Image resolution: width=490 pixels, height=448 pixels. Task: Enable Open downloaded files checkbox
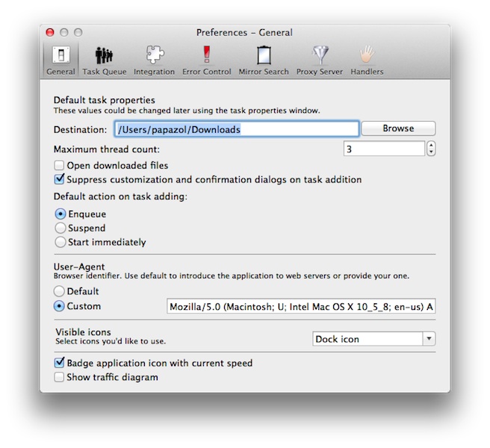[x=59, y=165]
